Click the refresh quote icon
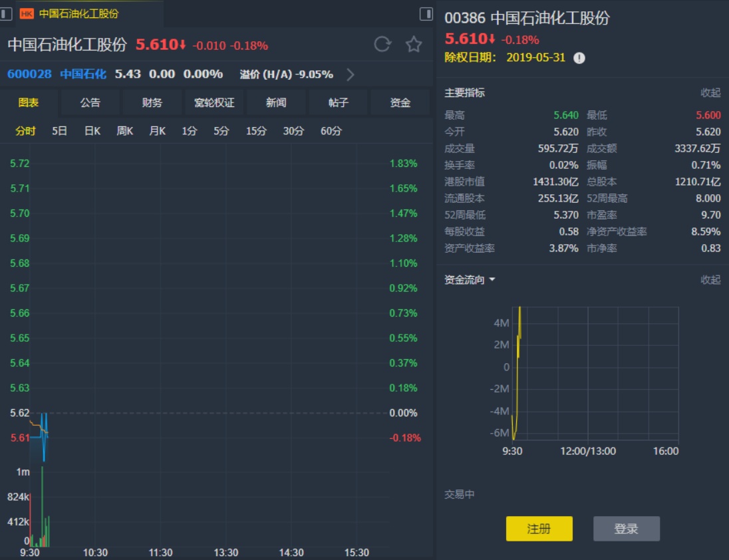The width and height of the screenshot is (729, 560). coord(382,45)
